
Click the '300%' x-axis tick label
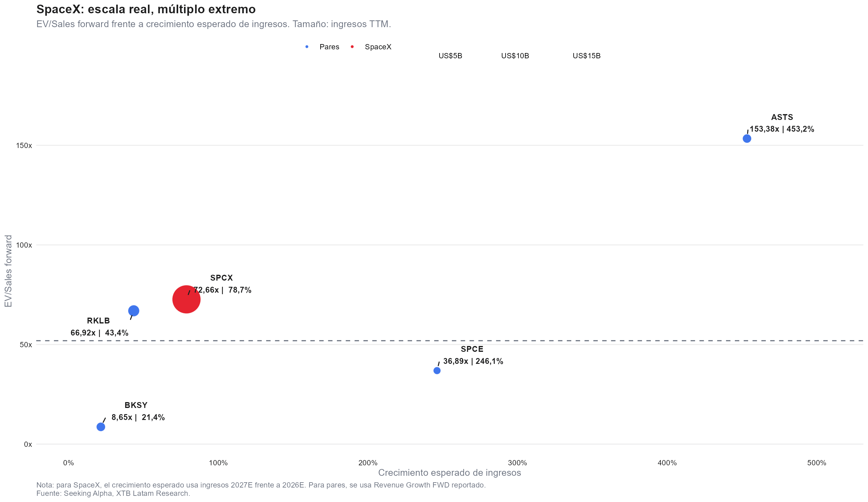click(517, 463)
